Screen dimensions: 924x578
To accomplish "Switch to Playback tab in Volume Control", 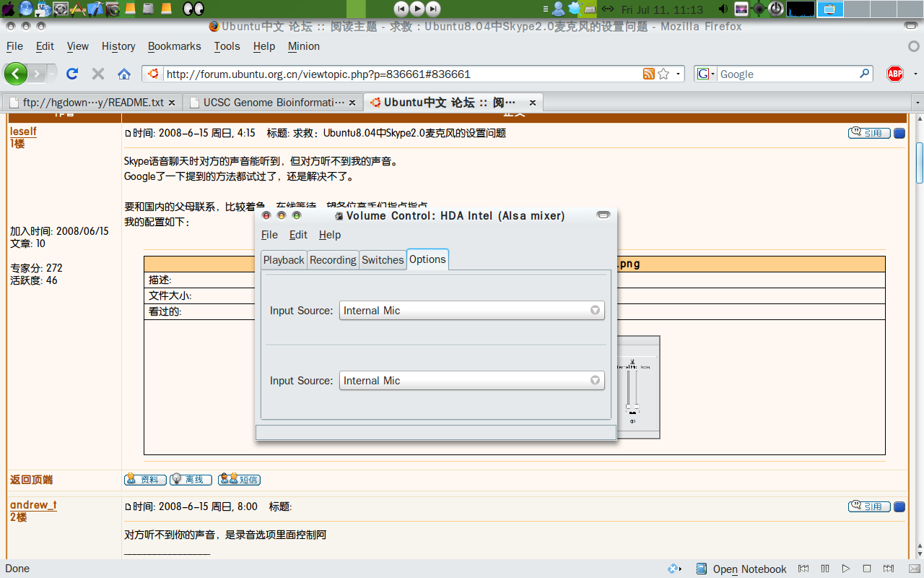I will click(284, 260).
